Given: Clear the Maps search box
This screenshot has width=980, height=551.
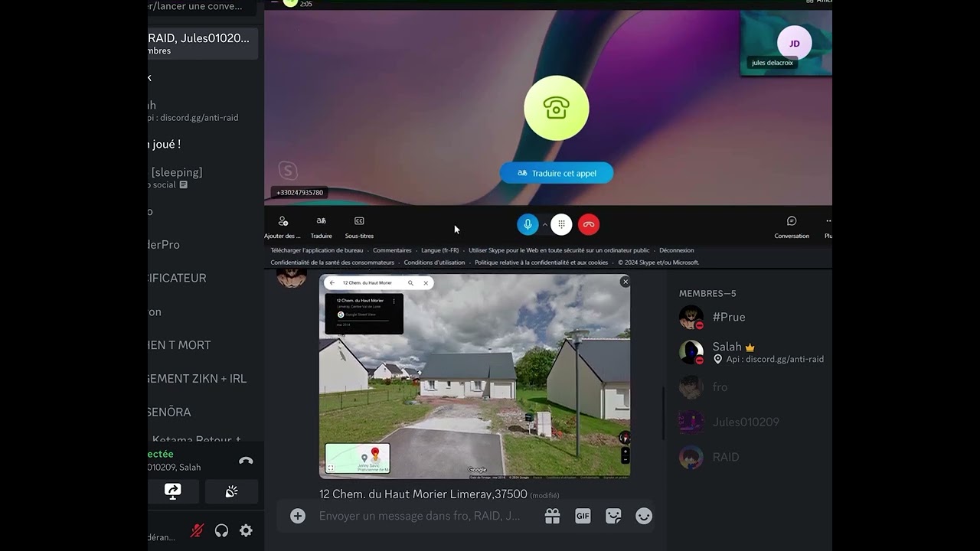Looking at the screenshot, I should 426,283.
